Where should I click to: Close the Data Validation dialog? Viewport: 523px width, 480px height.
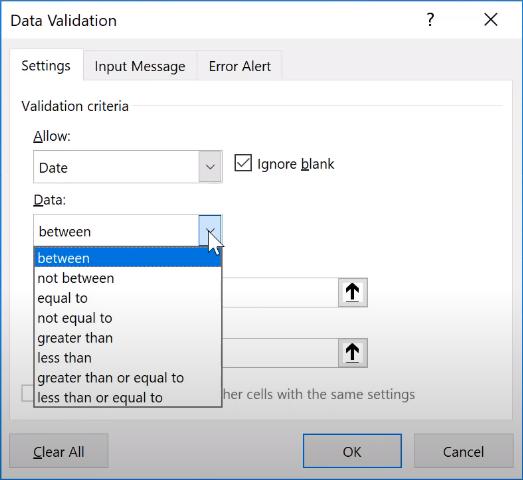pyautogui.click(x=491, y=20)
